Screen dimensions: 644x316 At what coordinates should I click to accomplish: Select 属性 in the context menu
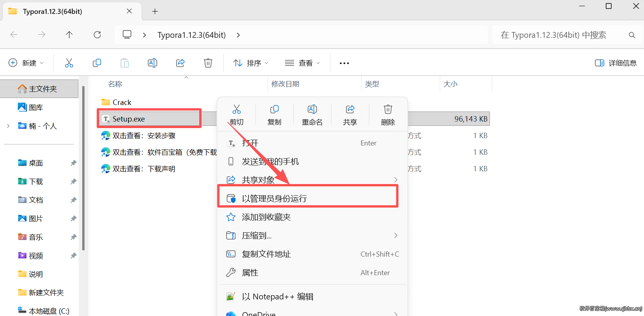313,272
